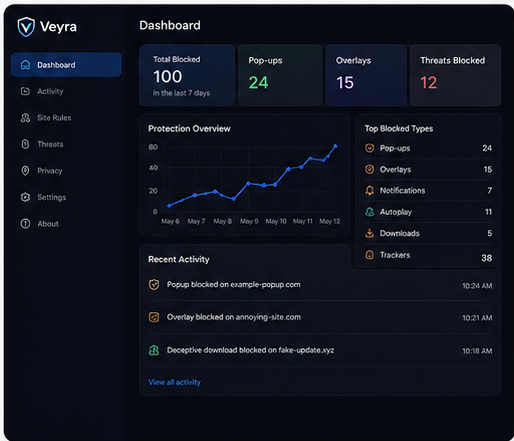The width and height of the screenshot is (514, 441).
Task: Click the shield icon beside Popup blocked entry
Action: [x=154, y=285]
